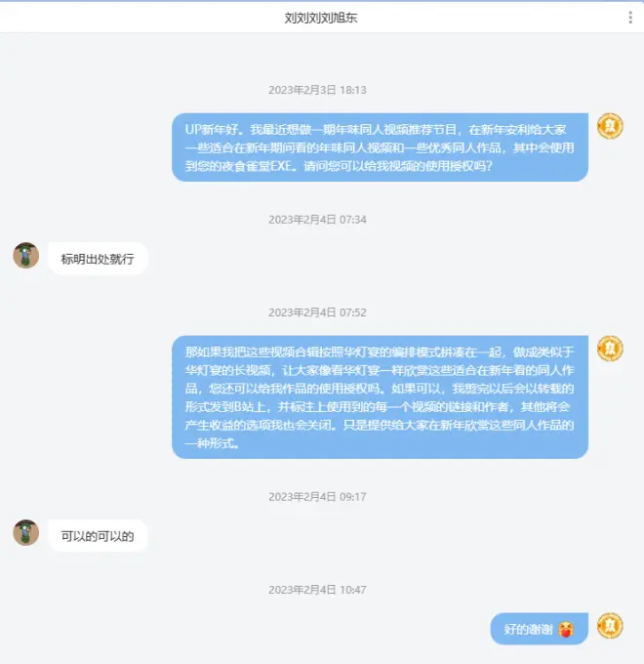The image size is (644, 664).
Task: Click chat title 刘刘刘刘旭东
Action: [x=321, y=18]
